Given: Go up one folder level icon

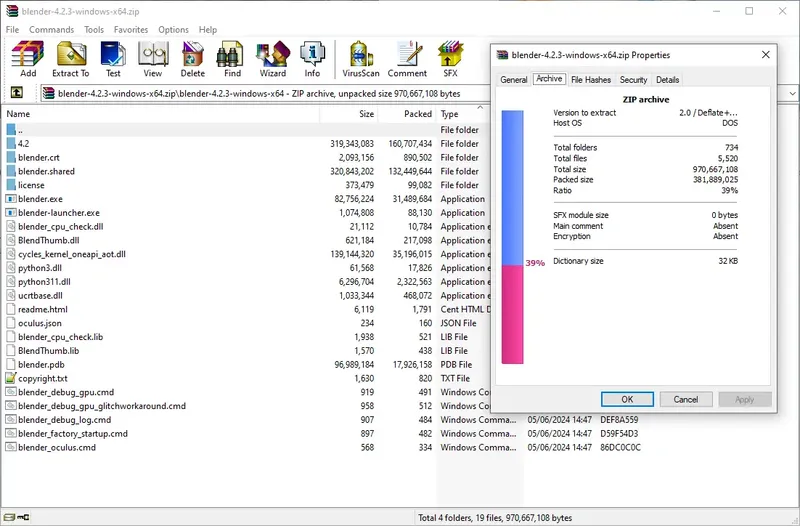Looking at the screenshot, I should (x=17, y=92).
